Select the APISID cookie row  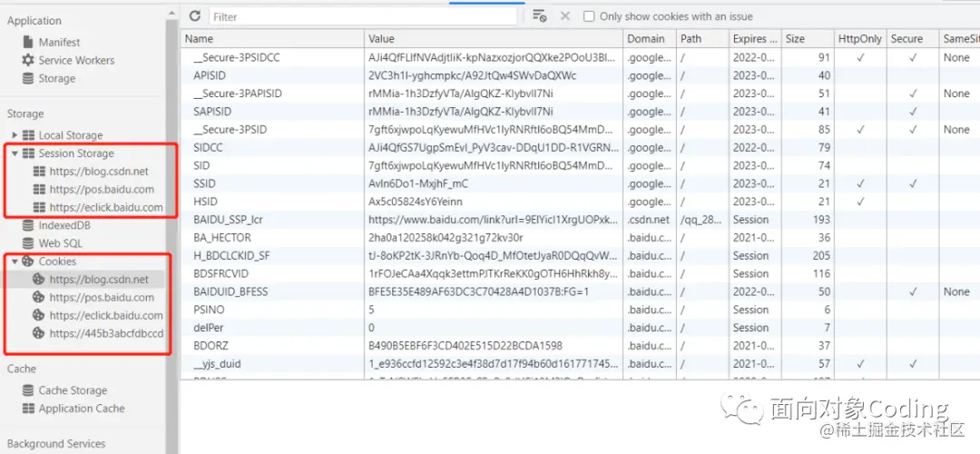point(580,75)
